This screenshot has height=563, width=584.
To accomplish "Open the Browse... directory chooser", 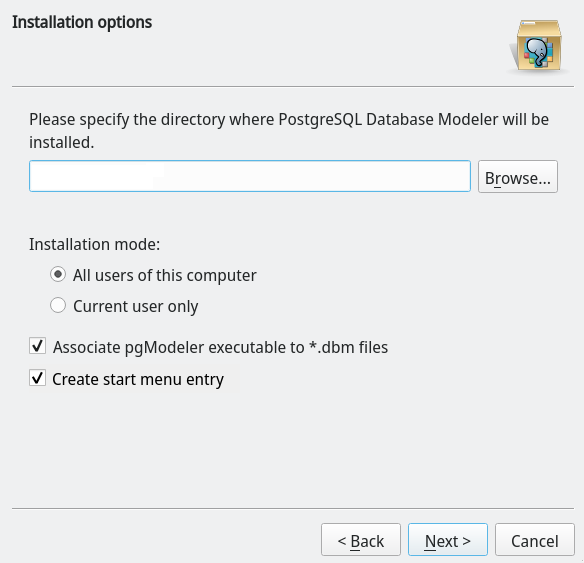I will click(x=518, y=176).
